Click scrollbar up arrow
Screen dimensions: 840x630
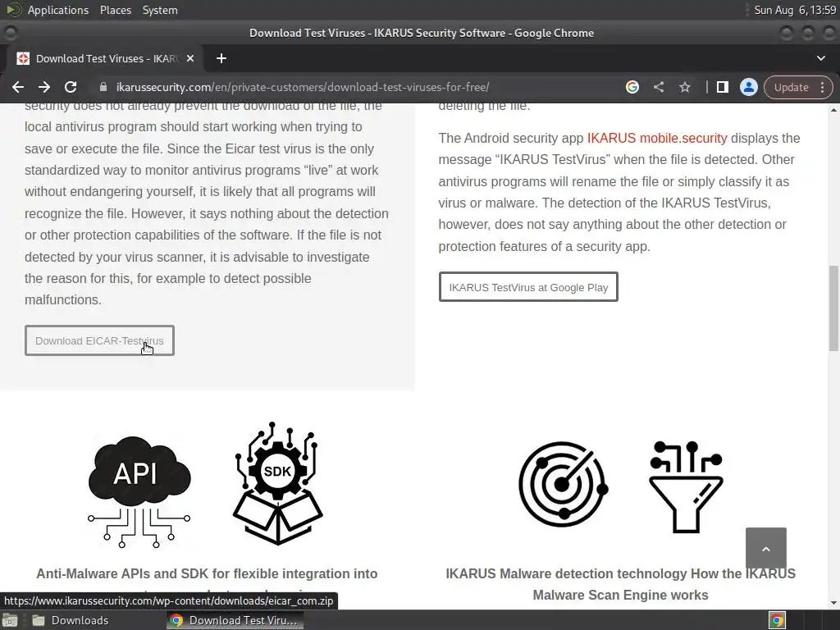(x=833, y=109)
